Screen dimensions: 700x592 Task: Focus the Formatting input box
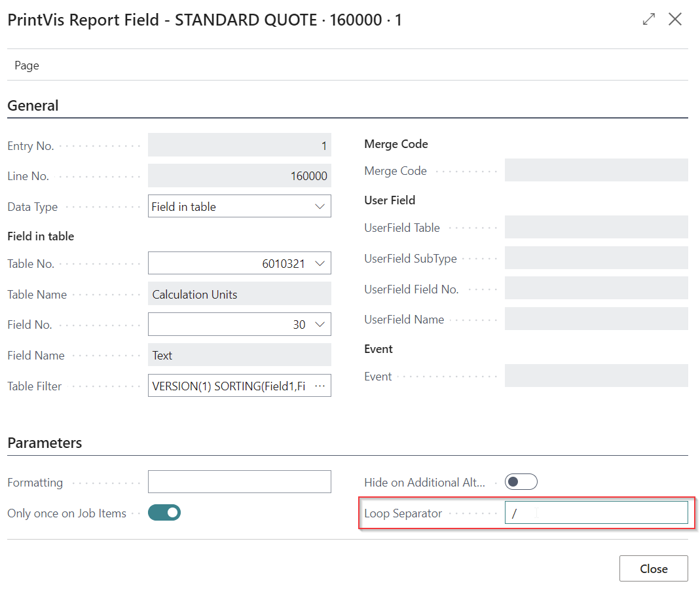[239, 482]
